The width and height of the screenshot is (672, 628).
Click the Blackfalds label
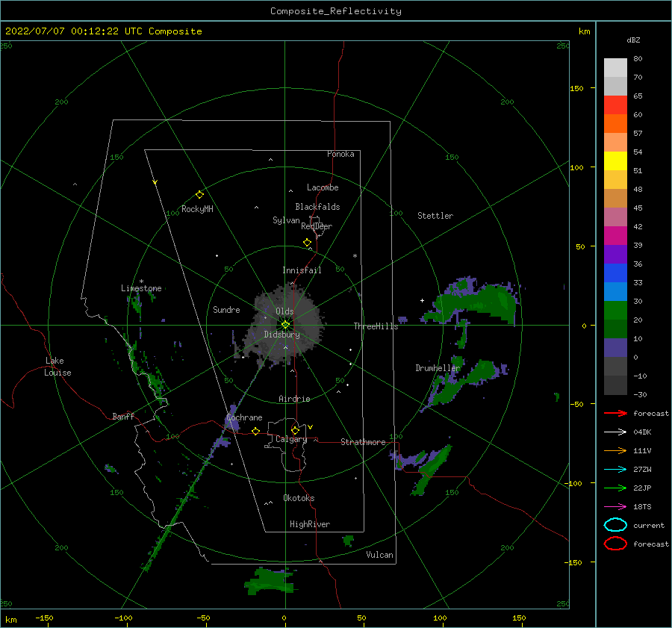click(317, 207)
